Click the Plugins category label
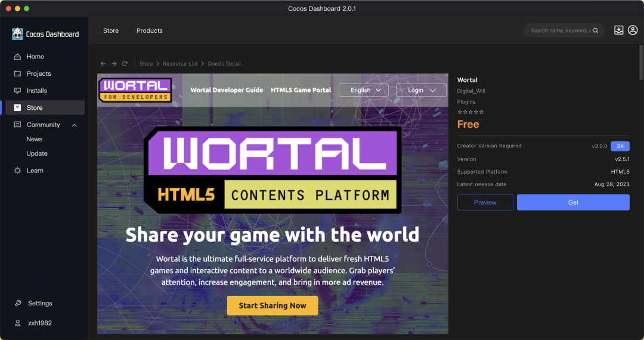 tap(466, 102)
